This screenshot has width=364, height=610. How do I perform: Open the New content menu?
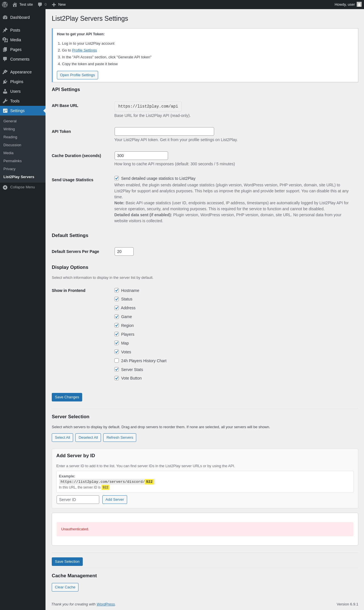(59, 5)
